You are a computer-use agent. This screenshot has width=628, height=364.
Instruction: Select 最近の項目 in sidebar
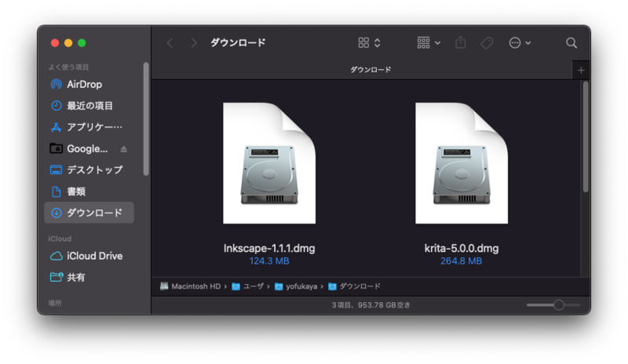pos(89,106)
